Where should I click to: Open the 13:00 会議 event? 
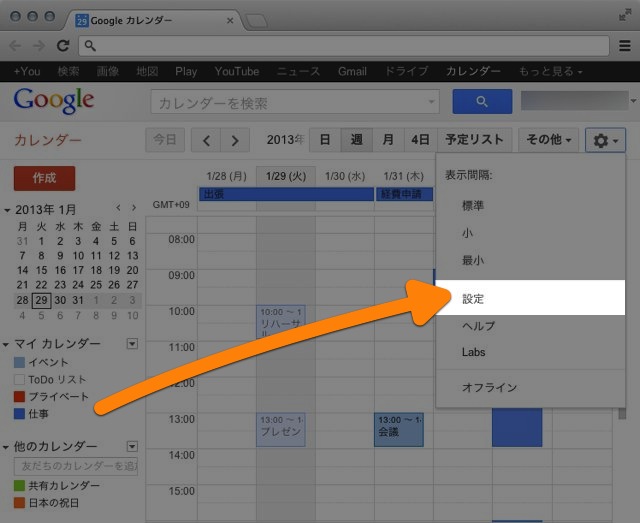(x=399, y=430)
